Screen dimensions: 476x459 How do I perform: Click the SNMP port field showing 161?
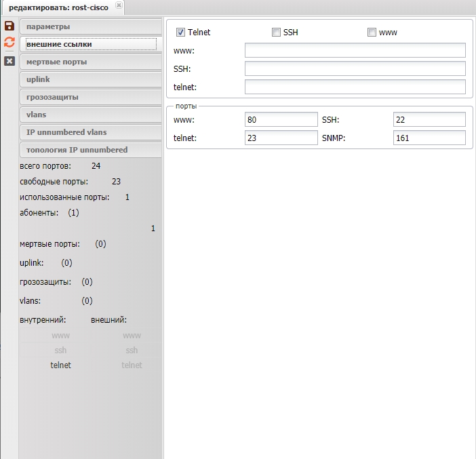[429, 138]
